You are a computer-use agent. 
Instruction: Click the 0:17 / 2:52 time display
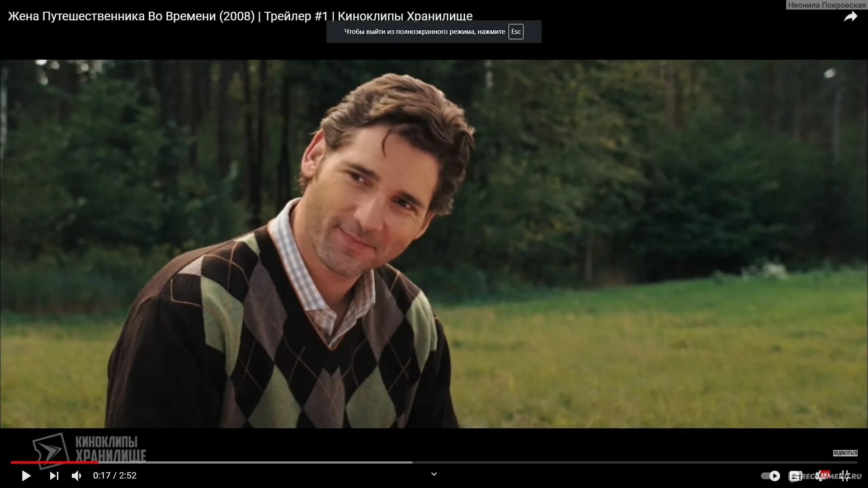click(114, 475)
